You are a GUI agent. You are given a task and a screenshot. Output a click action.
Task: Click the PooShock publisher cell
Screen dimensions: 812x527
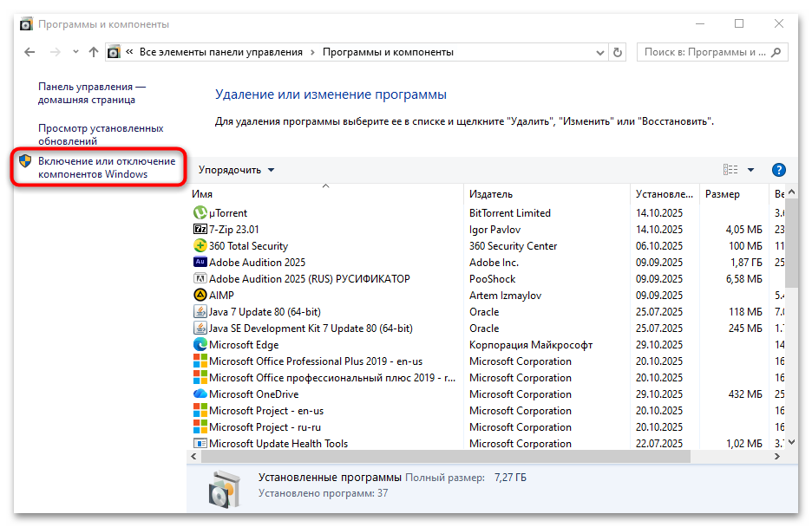(492, 279)
